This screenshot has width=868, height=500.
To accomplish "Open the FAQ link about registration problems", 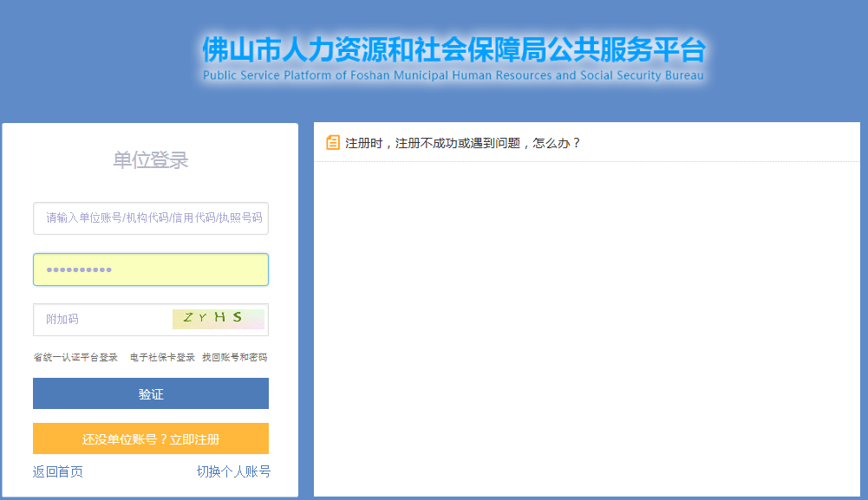I will pyautogui.click(x=462, y=143).
